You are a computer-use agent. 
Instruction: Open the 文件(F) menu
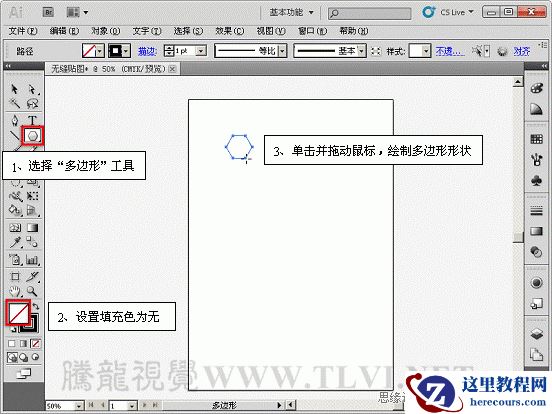[x=23, y=31]
